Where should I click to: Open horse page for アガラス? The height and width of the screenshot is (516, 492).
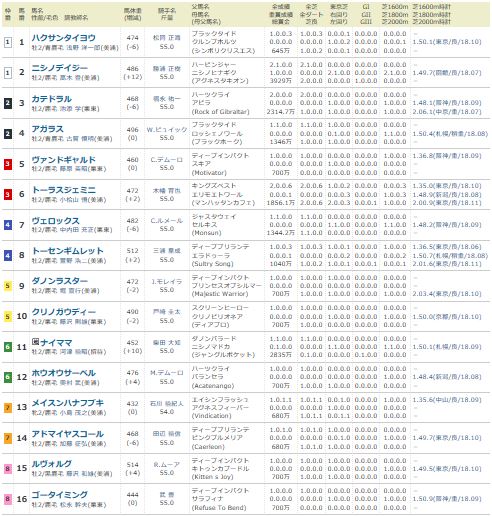[47, 129]
